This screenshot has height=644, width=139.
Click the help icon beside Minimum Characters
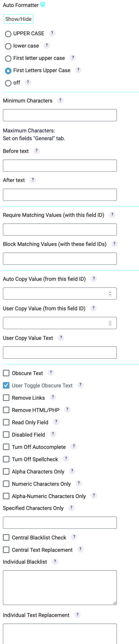pos(60,100)
